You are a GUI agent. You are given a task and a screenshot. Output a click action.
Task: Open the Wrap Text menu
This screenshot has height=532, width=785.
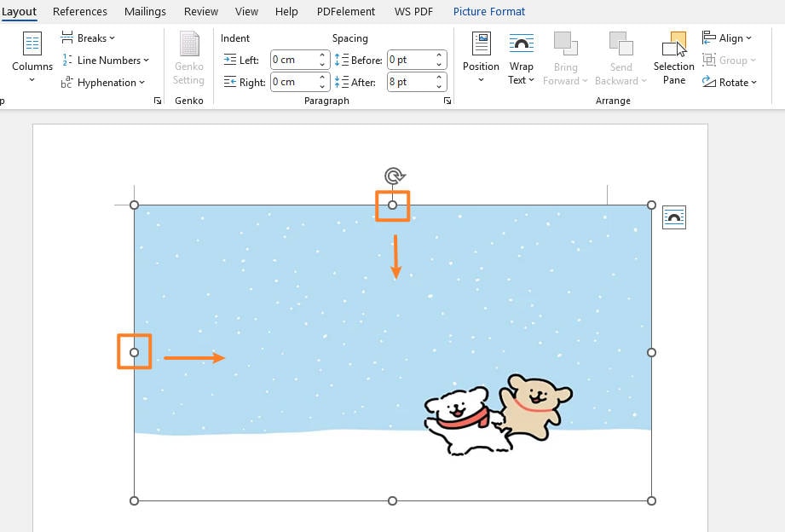point(521,58)
